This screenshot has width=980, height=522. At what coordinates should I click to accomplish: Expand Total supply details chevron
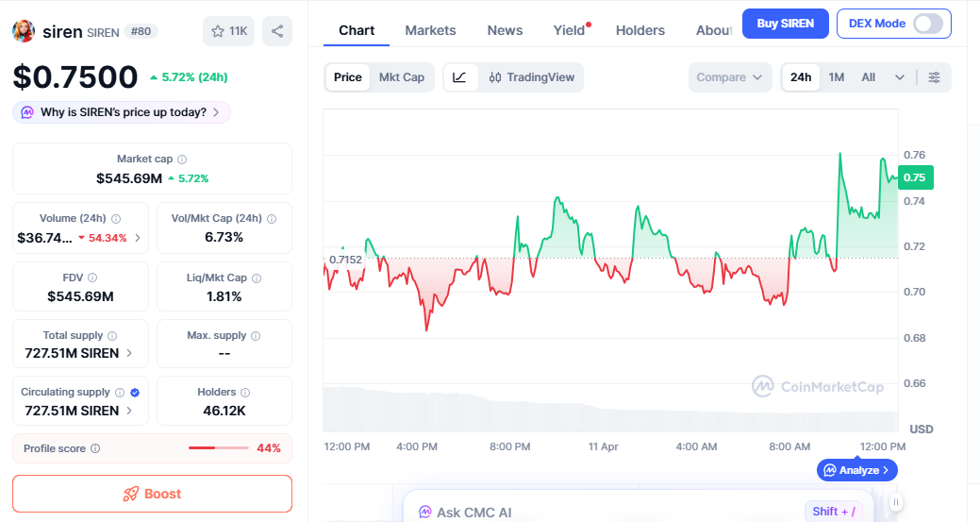pyautogui.click(x=129, y=353)
